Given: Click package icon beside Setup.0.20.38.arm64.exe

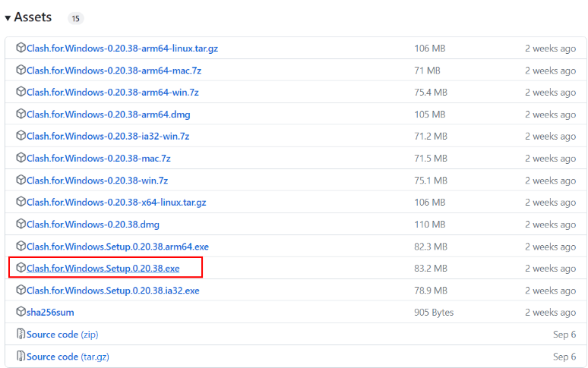Looking at the screenshot, I should 21,246.
